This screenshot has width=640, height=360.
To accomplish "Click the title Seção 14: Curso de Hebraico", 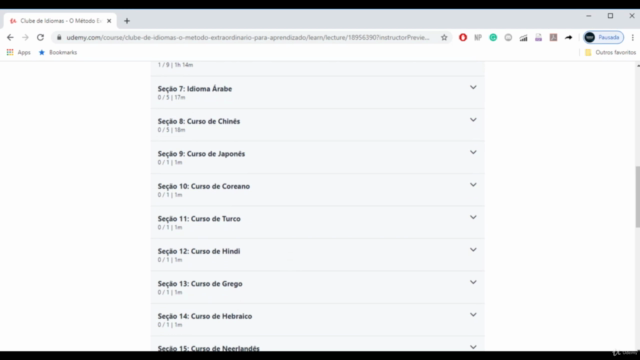I will [205, 316].
